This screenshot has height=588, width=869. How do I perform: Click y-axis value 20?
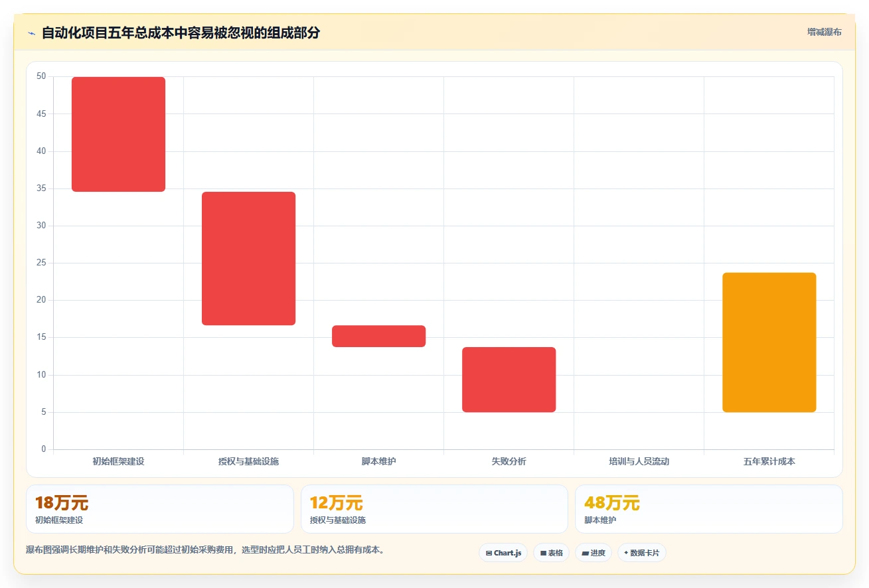coord(41,300)
